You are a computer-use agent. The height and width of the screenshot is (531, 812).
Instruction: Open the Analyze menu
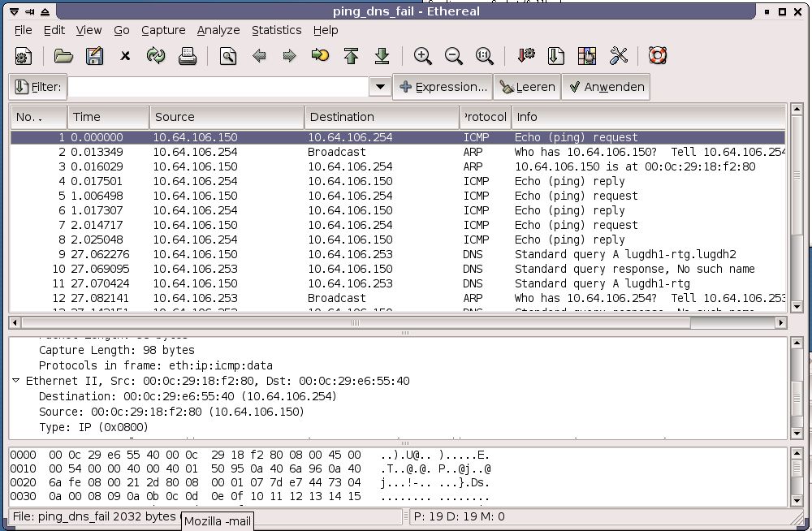tap(218, 30)
